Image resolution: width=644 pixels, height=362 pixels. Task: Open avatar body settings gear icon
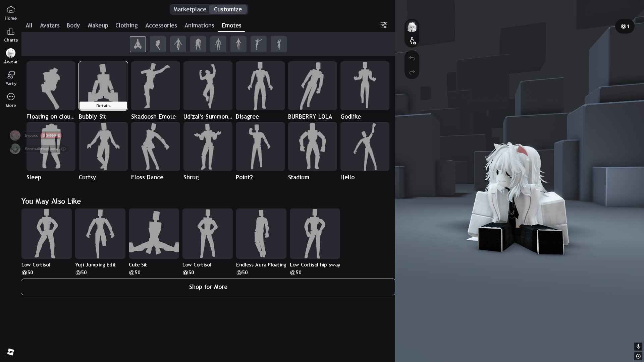[412, 41]
